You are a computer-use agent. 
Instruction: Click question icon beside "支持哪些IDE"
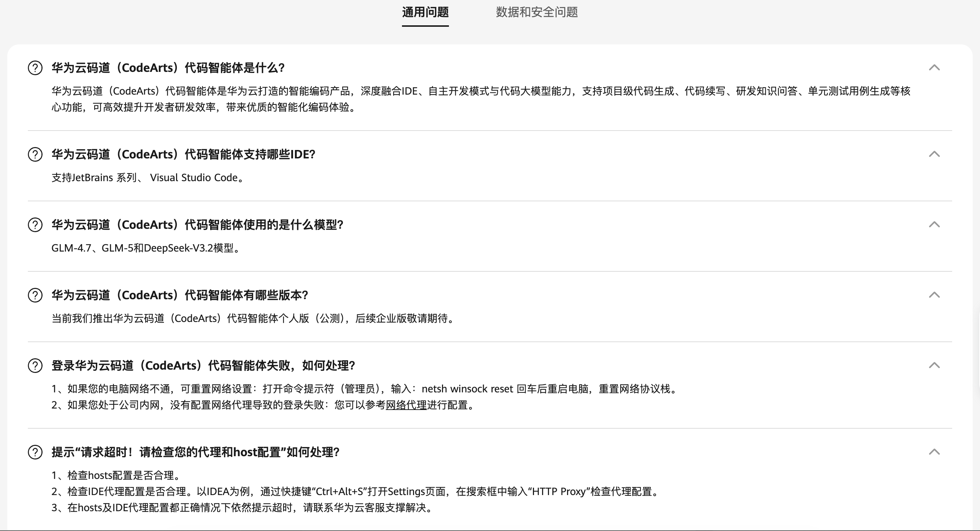[35, 154]
